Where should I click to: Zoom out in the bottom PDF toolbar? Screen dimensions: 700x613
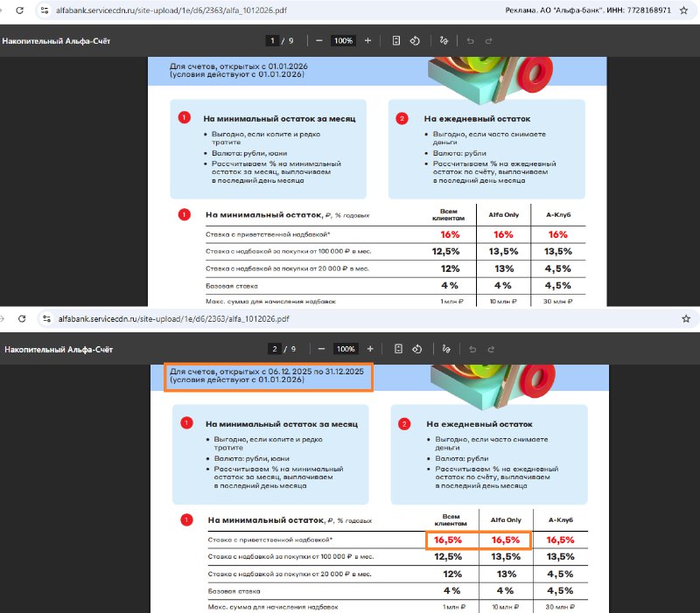321,349
